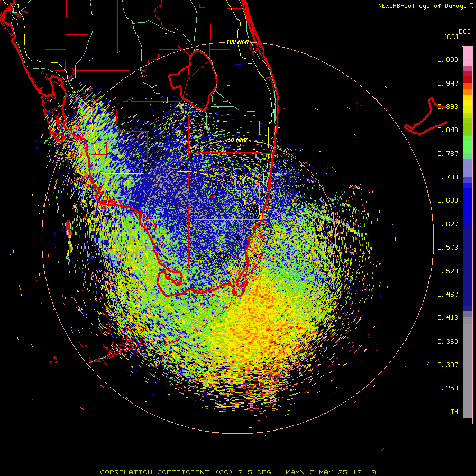This screenshot has width=476, height=476.
Task: Click the red island outline east of Florida
Action: (426, 116)
